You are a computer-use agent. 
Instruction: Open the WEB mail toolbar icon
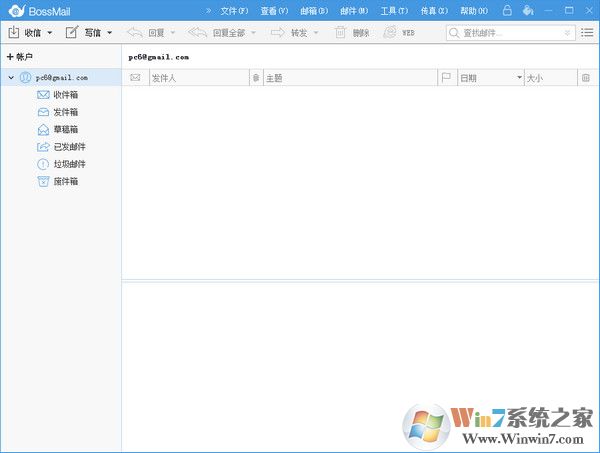(390, 33)
